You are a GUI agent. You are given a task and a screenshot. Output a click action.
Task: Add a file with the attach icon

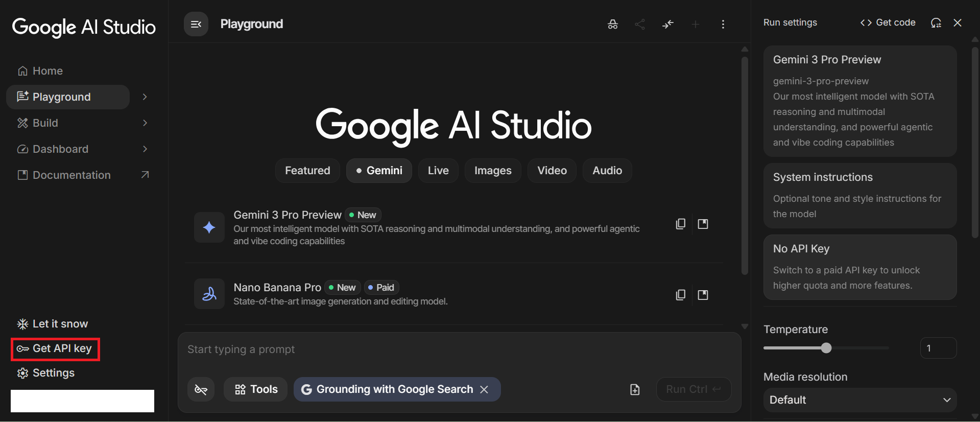(635, 389)
